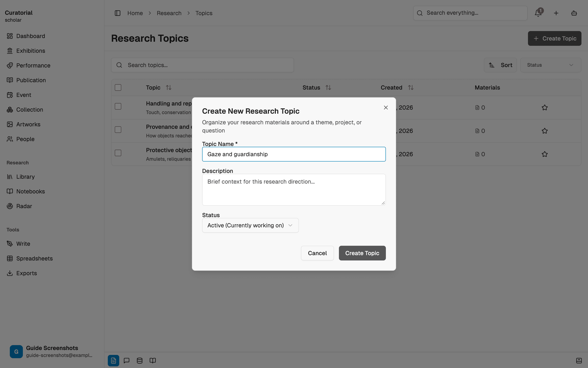The image size is (588, 368).
Task: Open the document icon in bottom bar
Action: [x=114, y=360]
